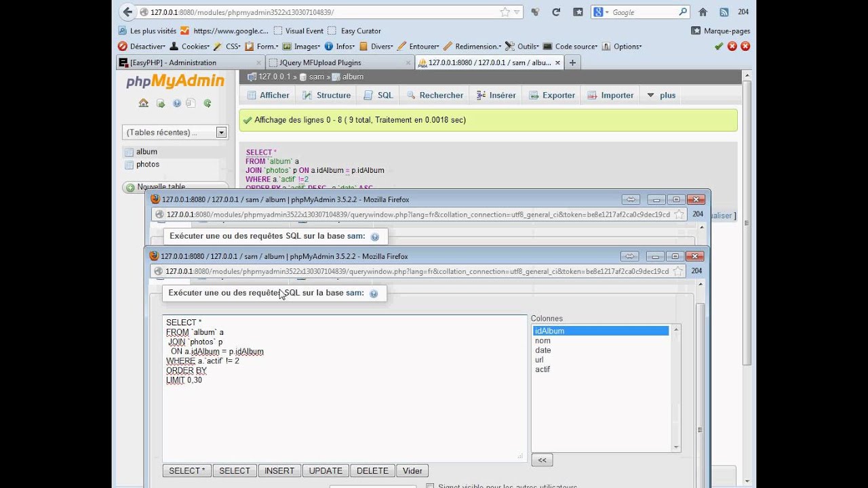Click the Vider button to clear query
This screenshot has height=488, width=868.
click(x=412, y=470)
